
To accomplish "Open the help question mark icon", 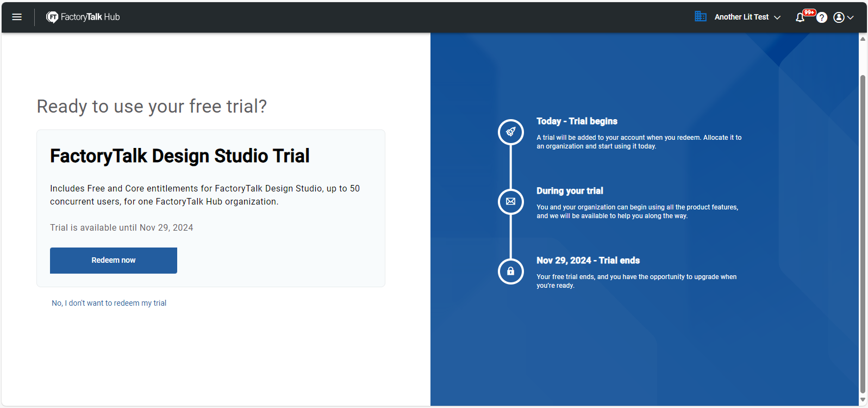I will pyautogui.click(x=822, y=17).
